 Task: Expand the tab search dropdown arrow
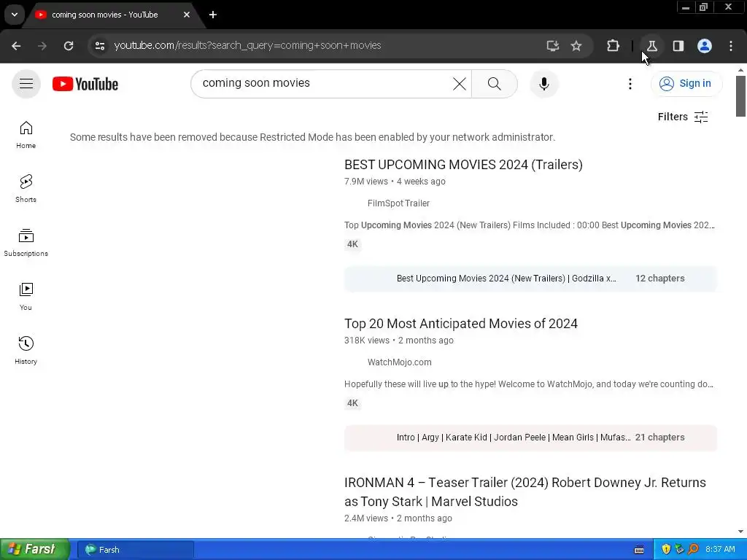pyautogui.click(x=15, y=15)
